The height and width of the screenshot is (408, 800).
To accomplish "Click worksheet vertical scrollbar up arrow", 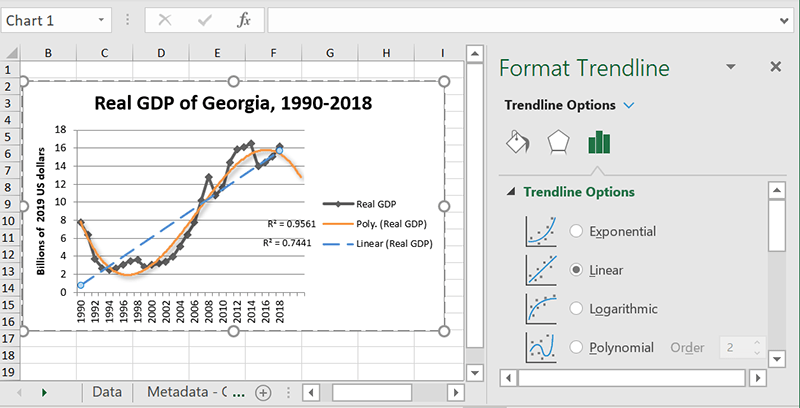I will click(475, 54).
